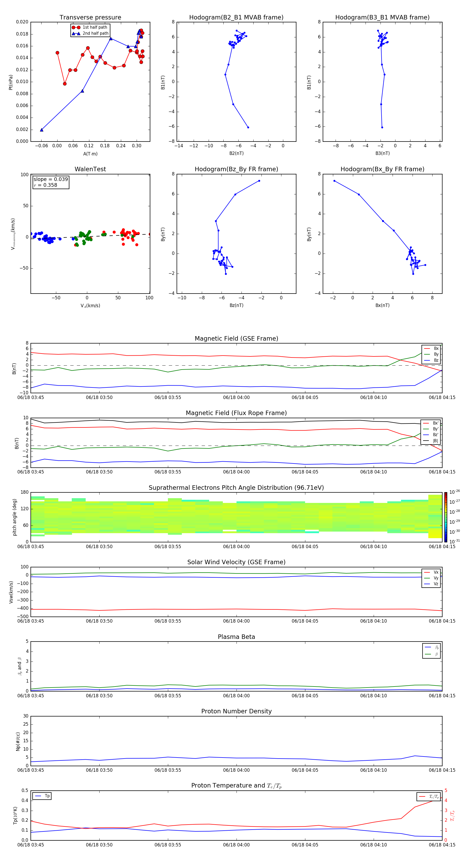Click the bottom point of the B2_B1 hodogram
Screen dimensions: 473x868
[x=248, y=127]
